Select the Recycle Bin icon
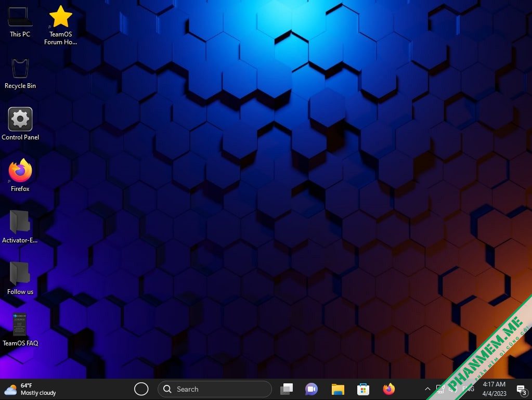Image resolution: width=532 pixels, height=400 pixels. (x=20, y=74)
